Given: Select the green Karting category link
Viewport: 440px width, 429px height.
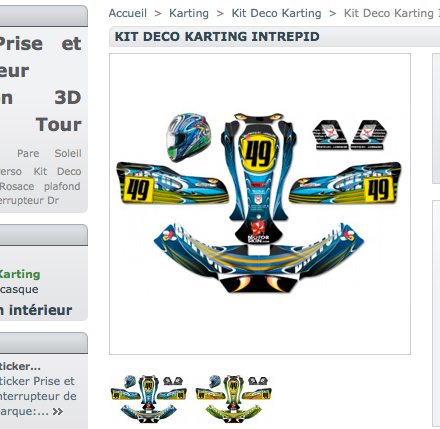Looking at the screenshot, I should (x=20, y=274).
